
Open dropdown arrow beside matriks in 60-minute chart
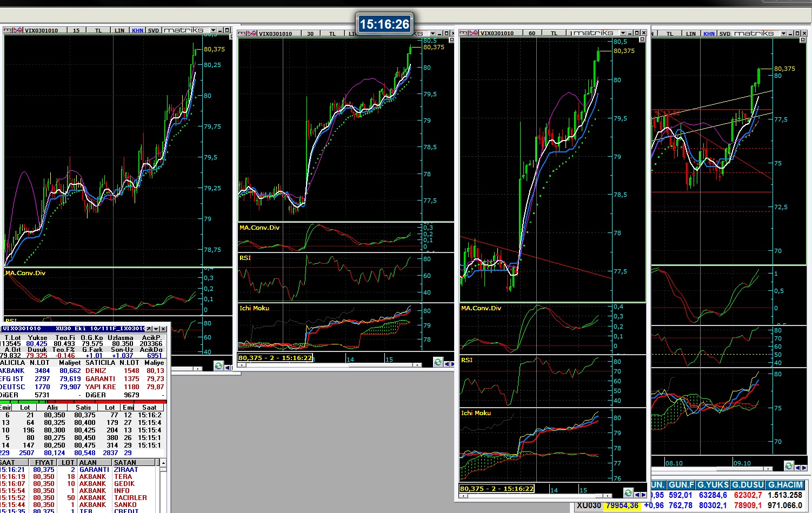coord(623,33)
